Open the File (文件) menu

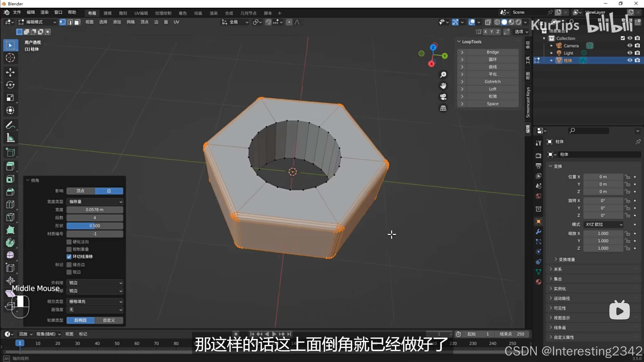[x=17, y=12]
